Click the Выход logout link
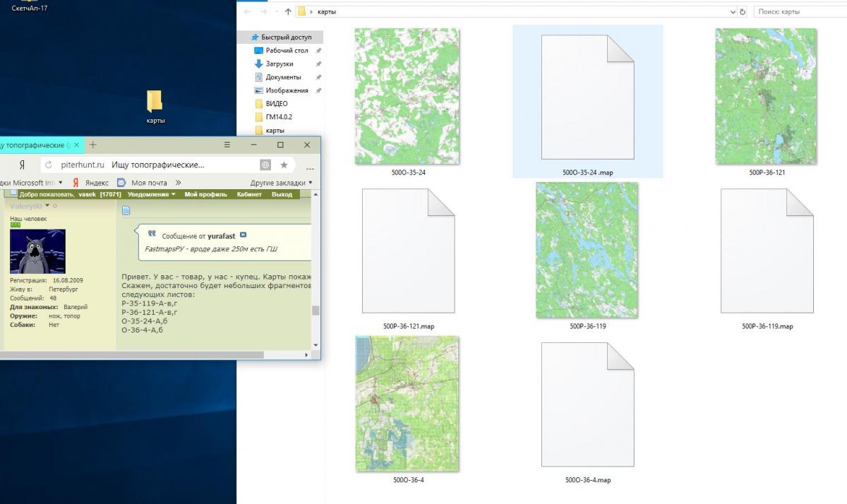The image size is (847, 504). (x=282, y=194)
